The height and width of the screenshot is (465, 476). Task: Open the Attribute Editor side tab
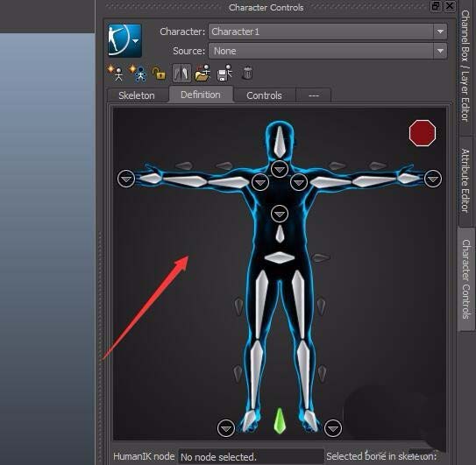click(x=465, y=180)
